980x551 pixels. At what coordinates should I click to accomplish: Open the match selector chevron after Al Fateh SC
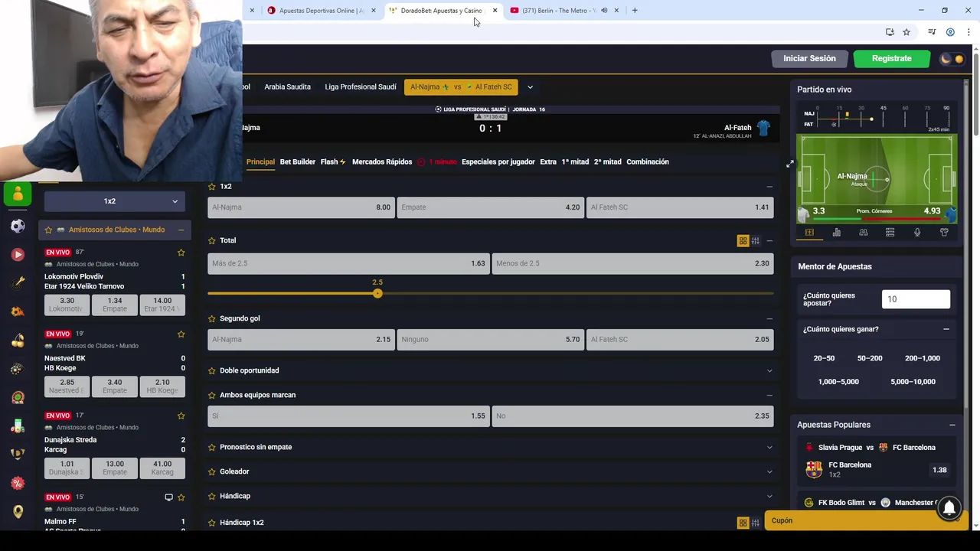coord(530,87)
